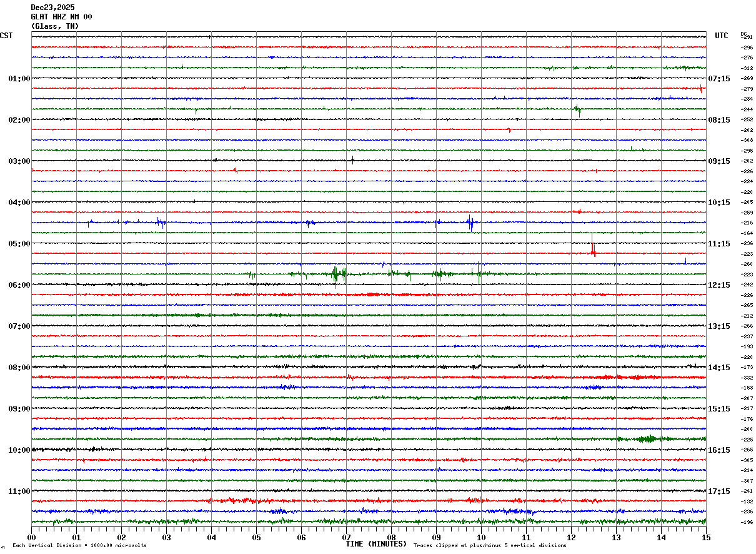Viewport: 756px width, 554px height.
Task: Click the 01:00 CST row label
Action: click(19, 79)
